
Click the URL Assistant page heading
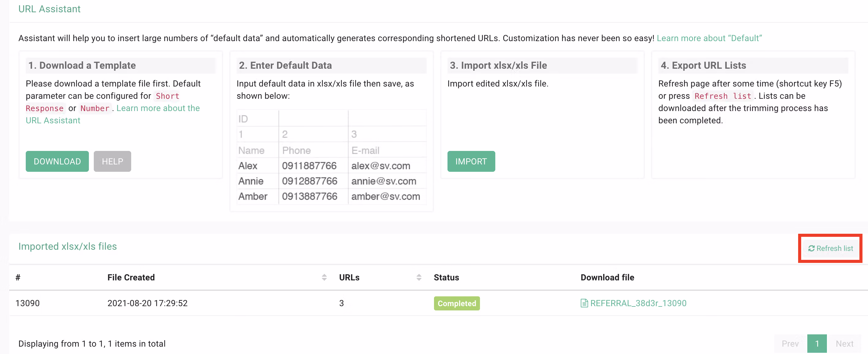(x=49, y=9)
